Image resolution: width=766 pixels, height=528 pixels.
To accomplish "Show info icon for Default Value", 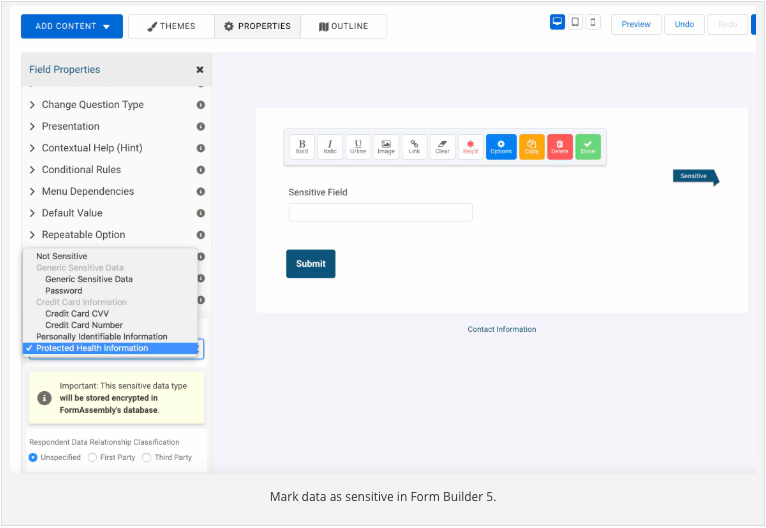I will [201, 213].
